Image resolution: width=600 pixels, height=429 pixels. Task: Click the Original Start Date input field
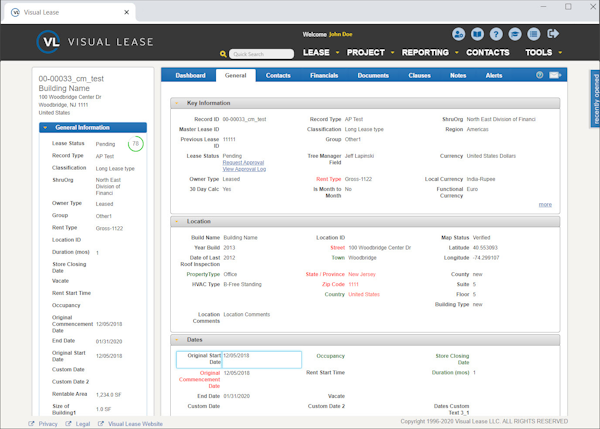(x=262, y=359)
